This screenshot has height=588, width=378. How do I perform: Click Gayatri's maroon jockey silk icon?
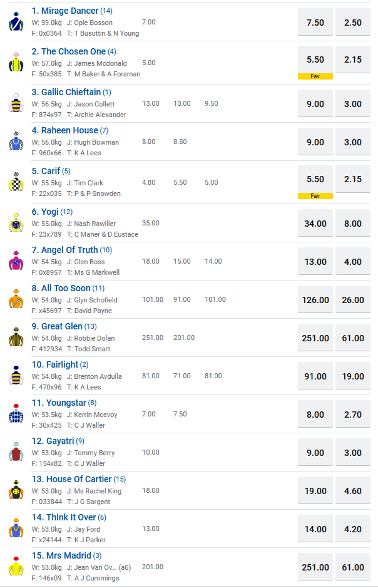[16, 452]
